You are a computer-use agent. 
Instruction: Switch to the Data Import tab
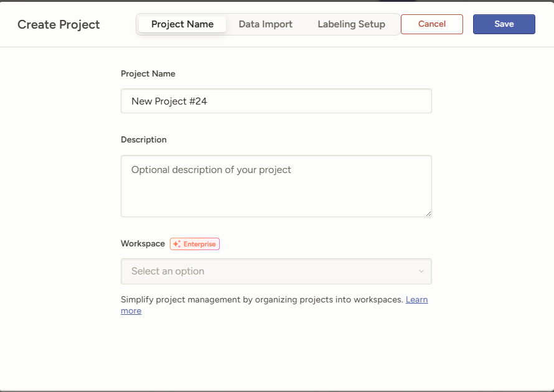(265, 24)
